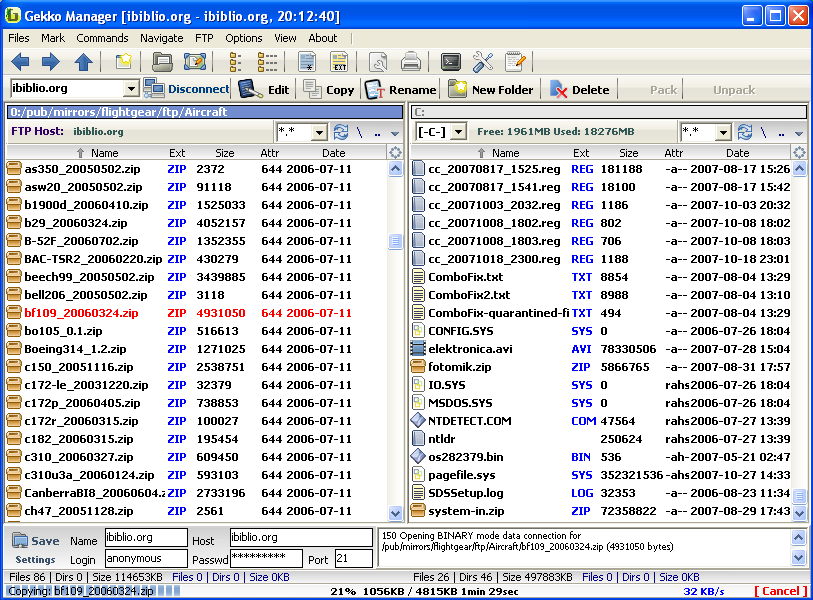Click the Login field with anonymous
This screenshot has height=600, width=813.
pyautogui.click(x=146, y=559)
